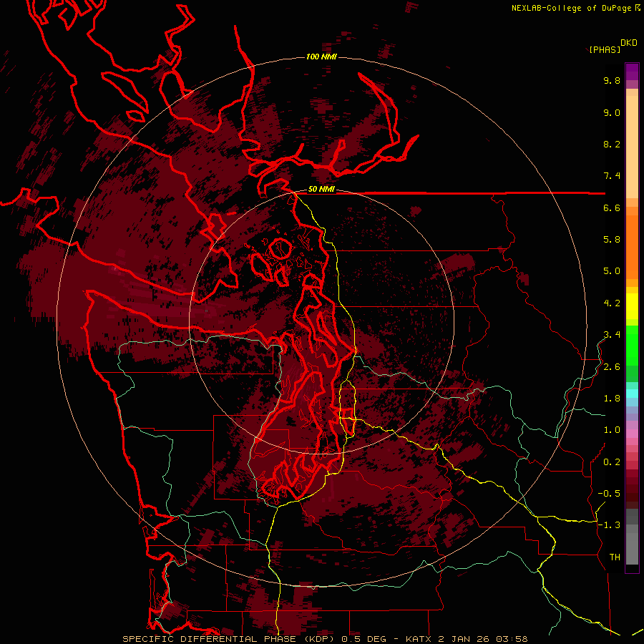Click the SPECIFIC DIFFERENTIAL PHASE caption text
Image resolution: width=644 pixels, height=644 pixels.
pos(209,639)
